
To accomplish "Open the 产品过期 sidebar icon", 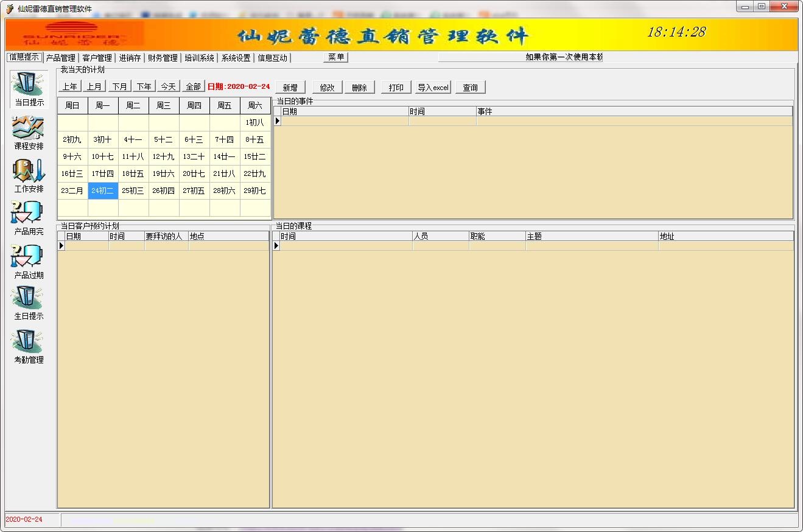I will click(x=28, y=262).
